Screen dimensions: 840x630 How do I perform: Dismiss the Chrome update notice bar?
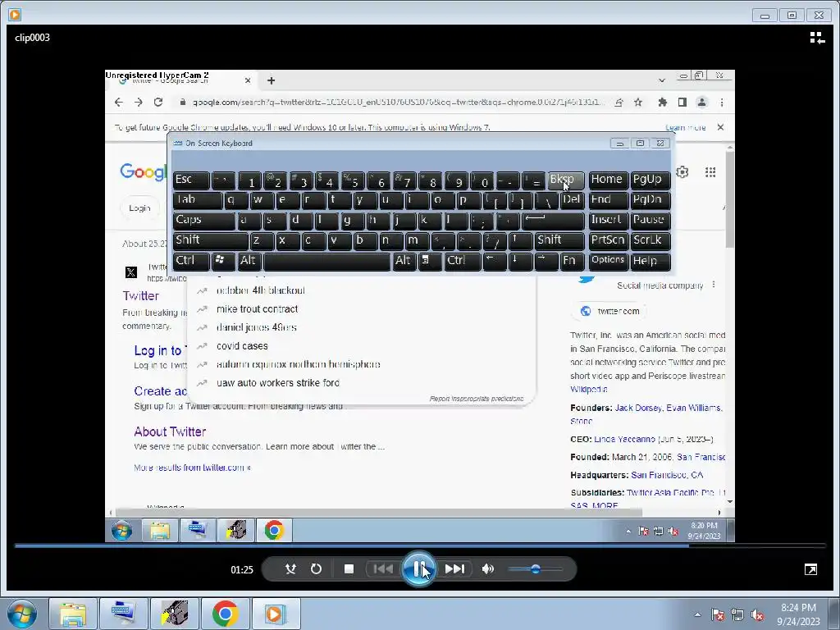[720, 127]
